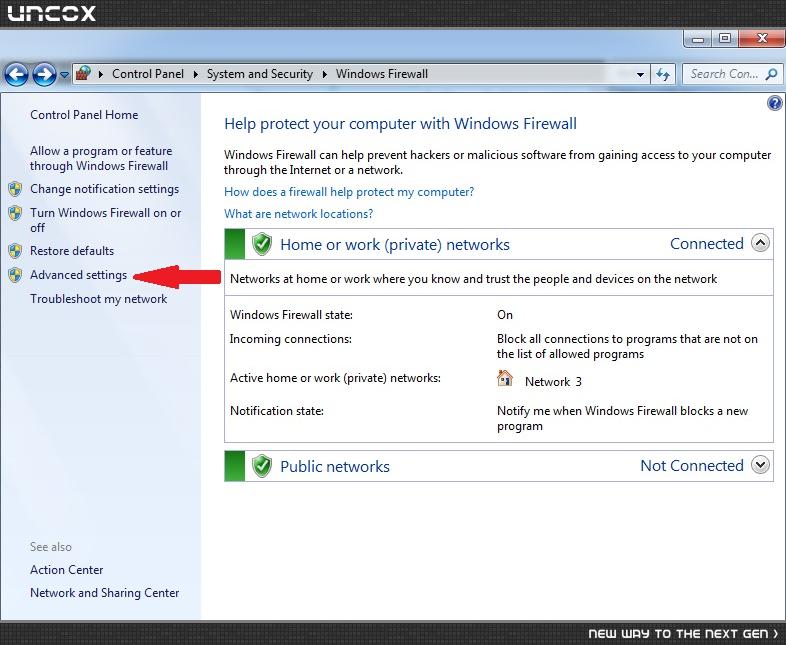Click Restore defaults link
The width and height of the screenshot is (786, 645).
pyautogui.click(x=72, y=251)
